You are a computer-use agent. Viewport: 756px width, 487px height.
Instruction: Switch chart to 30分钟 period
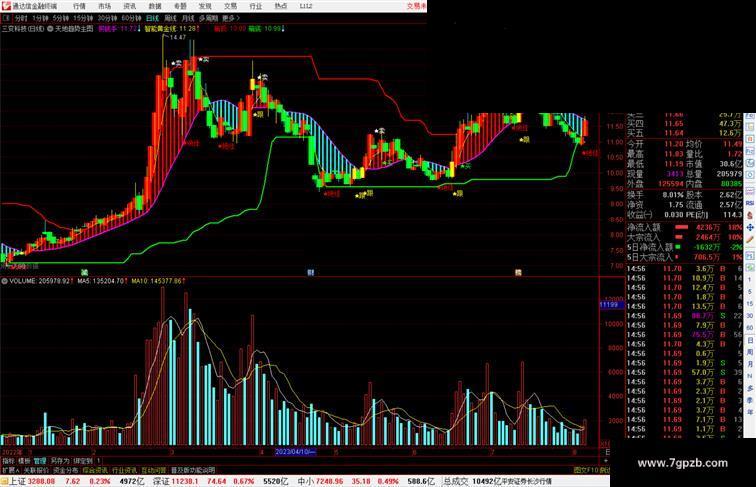(x=107, y=18)
